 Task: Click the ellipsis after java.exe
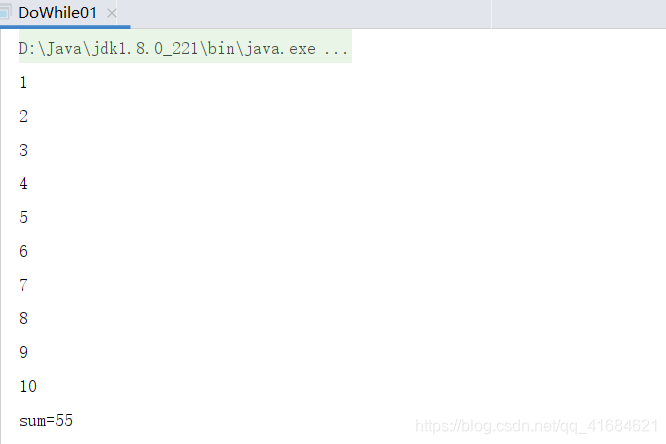336,49
